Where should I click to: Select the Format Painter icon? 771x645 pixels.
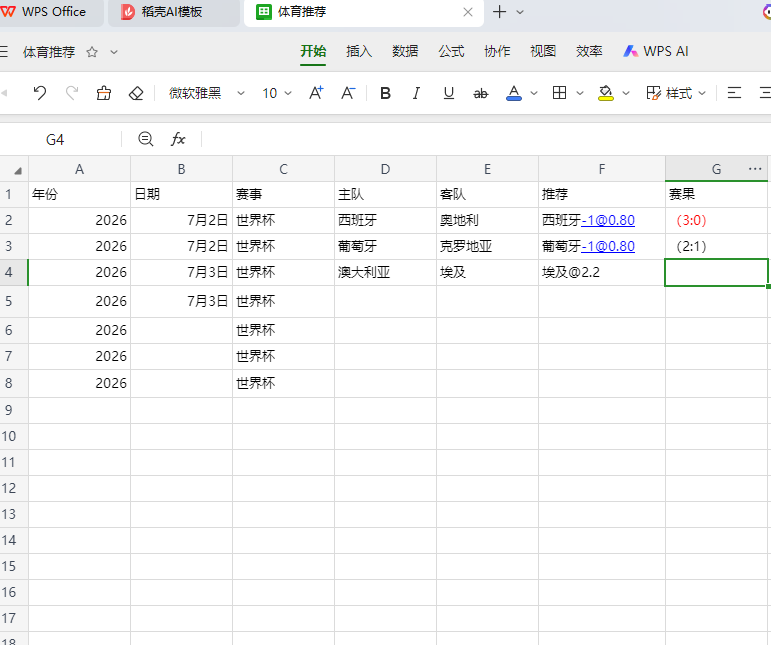point(104,92)
